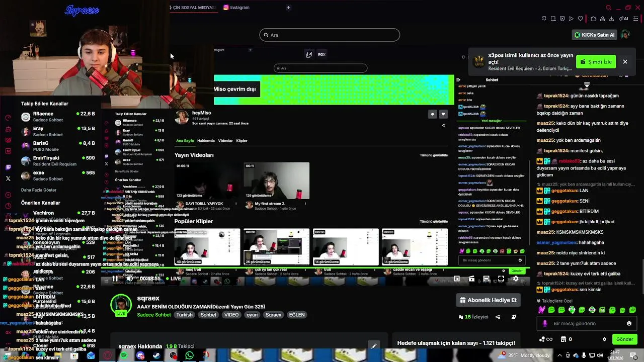Click KICKs Satın Al button
The width and height of the screenshot is (644, 362).
pos(595,35)
